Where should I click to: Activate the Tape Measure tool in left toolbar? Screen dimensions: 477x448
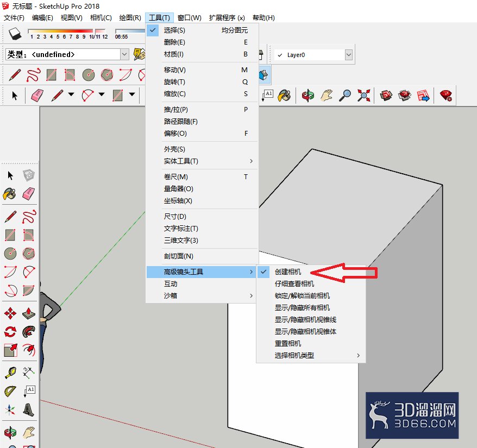(x=10, y=373)
